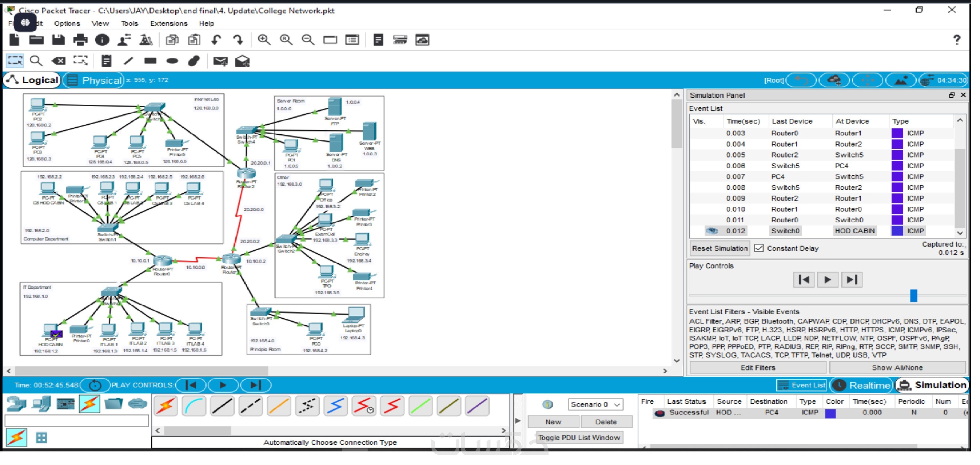Select the Place Note tool
Screen dimensions: 980x465
coord(106,61)
